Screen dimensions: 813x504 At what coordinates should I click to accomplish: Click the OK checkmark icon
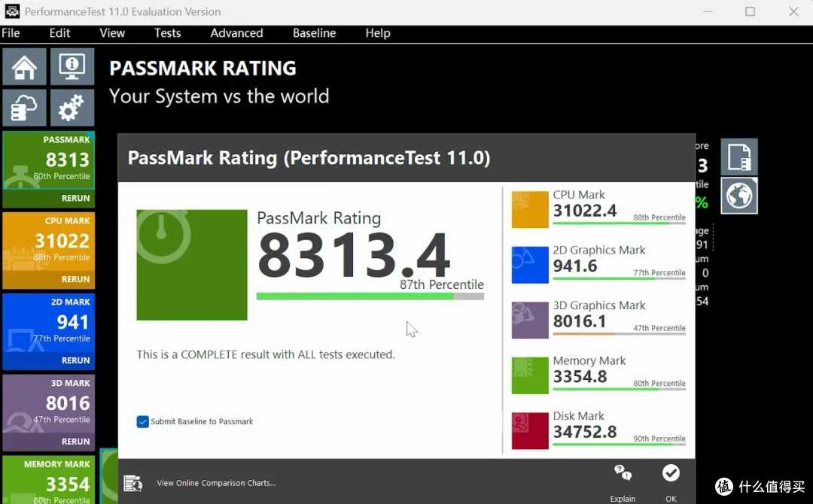671,473
